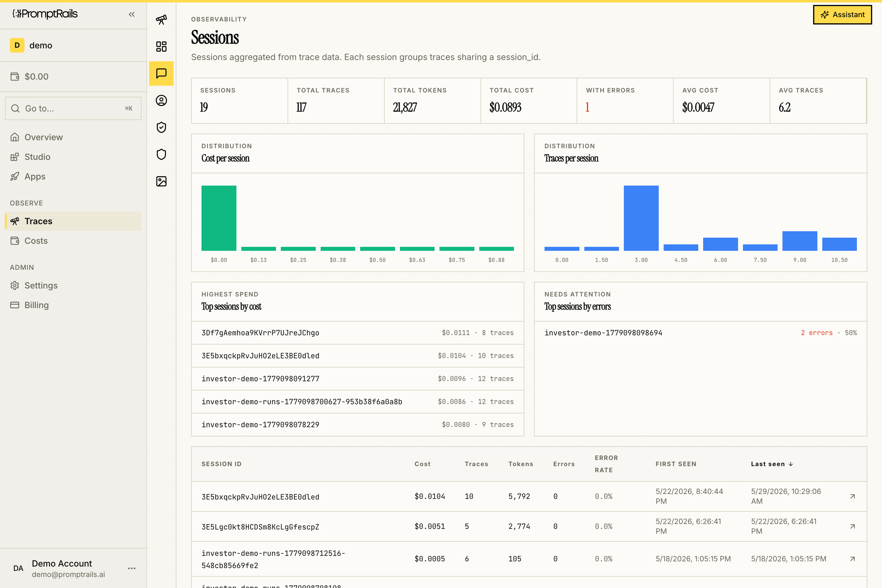Open Settings in Admin section
Viewport: 882px width, 588px height.
click(73, 285)
